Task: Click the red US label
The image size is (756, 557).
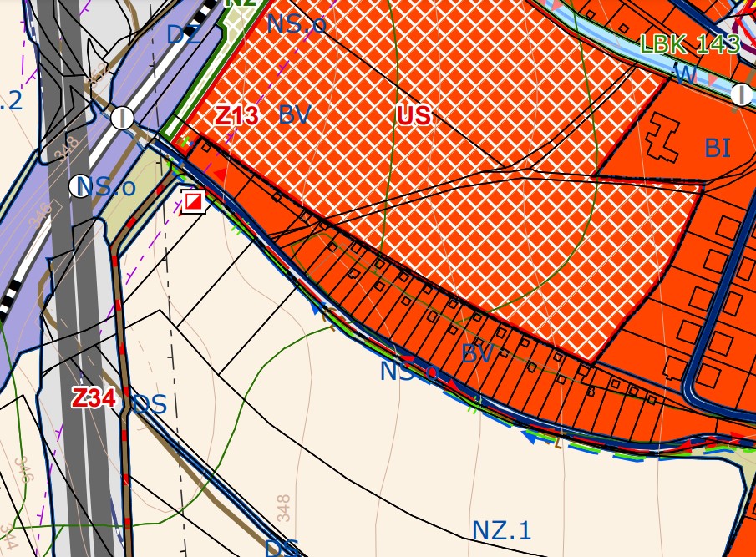Action: pyautogui.click(x=414, y=116)
